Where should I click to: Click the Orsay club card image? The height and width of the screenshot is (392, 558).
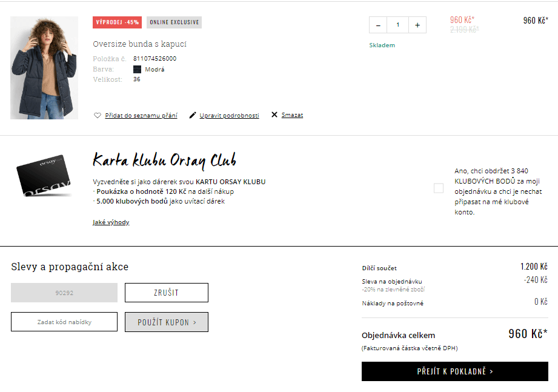point(44,176)
